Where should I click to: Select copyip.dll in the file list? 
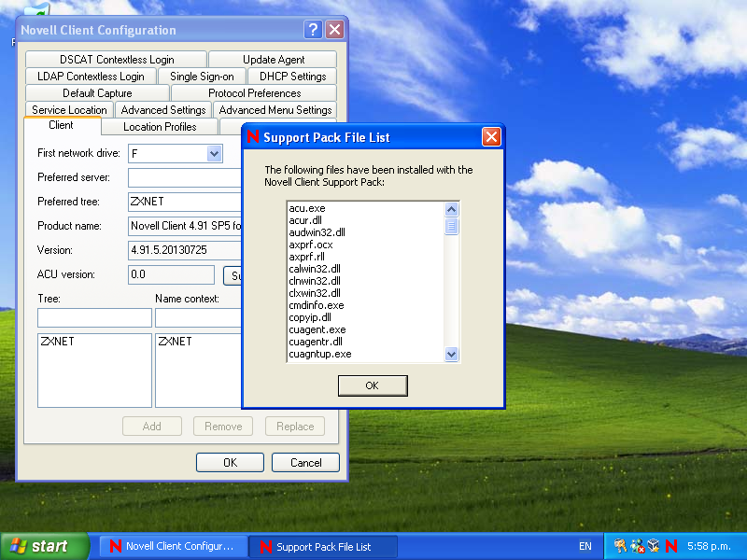click(x=310, y=317)
